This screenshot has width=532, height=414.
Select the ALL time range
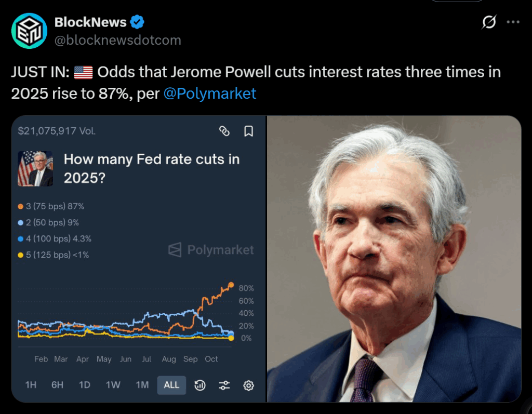point(171,385)
